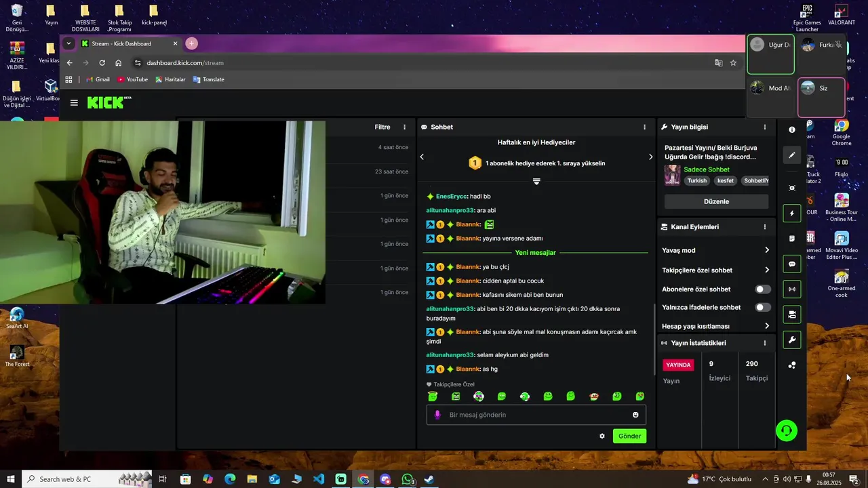Screen dimensions: 868x488
Task: Open options menu next to Filtre
Action: 405,127
